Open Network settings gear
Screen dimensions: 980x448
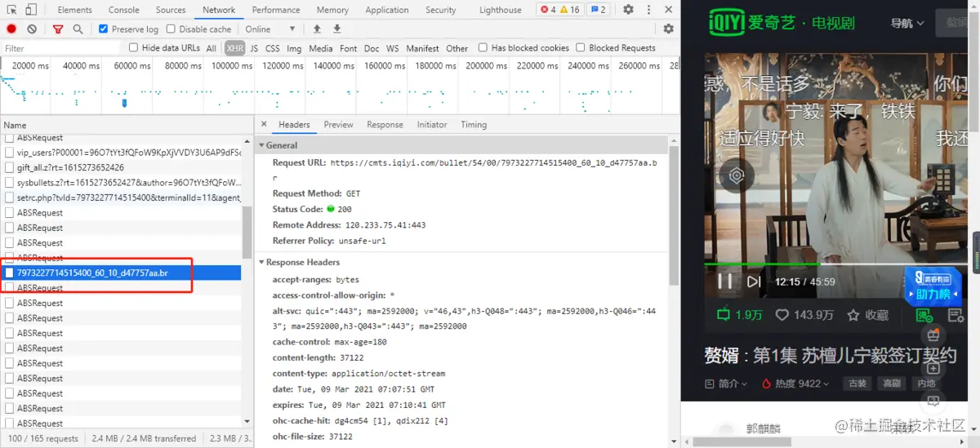point(668,29)
